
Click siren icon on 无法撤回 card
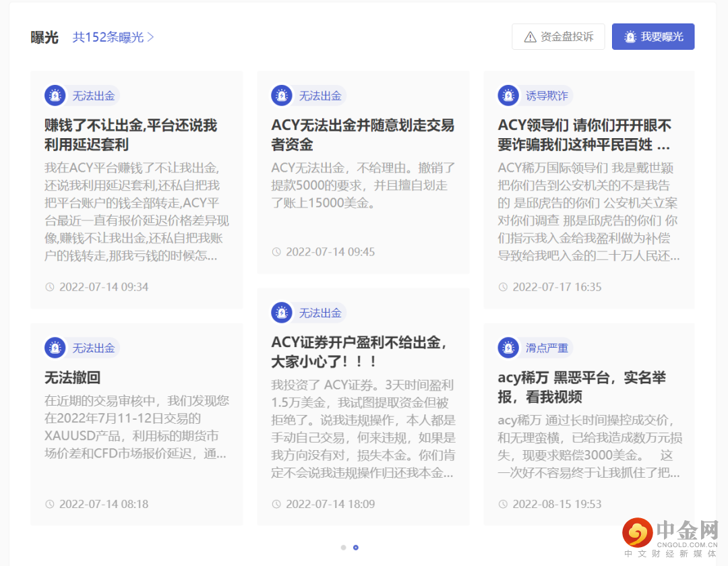[x=55, y=348]
